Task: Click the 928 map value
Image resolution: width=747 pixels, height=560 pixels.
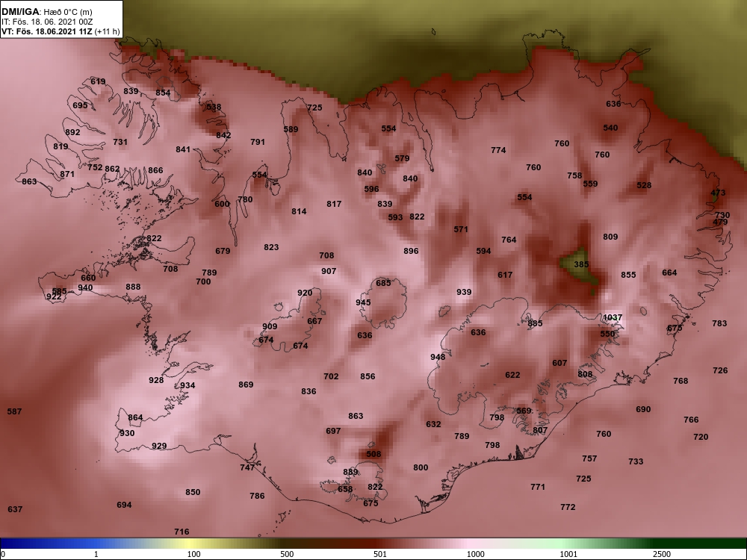Action: tap(156, 380)
